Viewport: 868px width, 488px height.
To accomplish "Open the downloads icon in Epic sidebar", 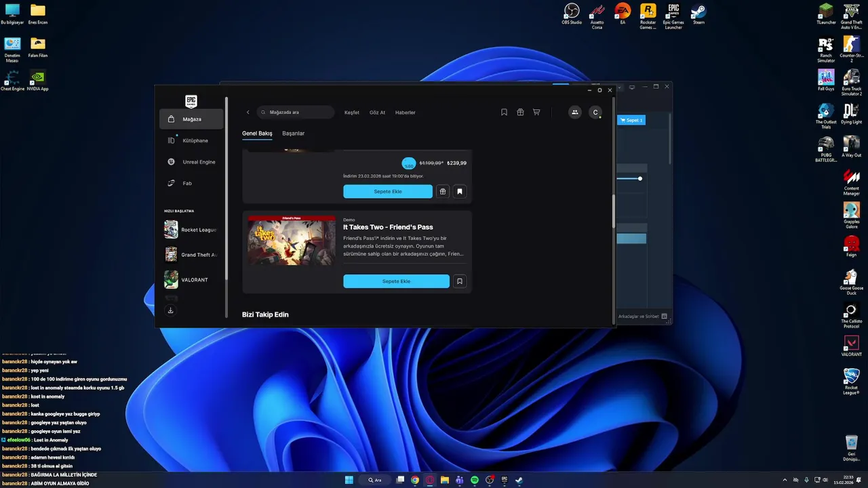I will [170, 310].
